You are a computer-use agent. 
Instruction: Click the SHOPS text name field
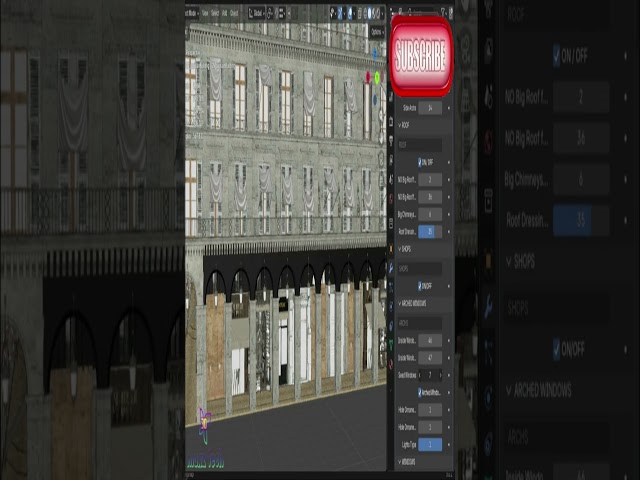point(420,269)
